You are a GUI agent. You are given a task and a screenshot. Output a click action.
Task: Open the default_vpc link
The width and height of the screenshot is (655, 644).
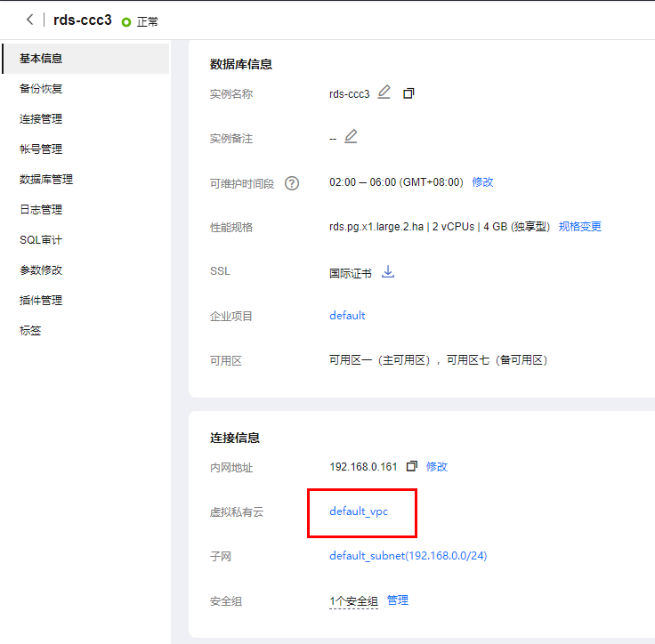tap(359, 511)
